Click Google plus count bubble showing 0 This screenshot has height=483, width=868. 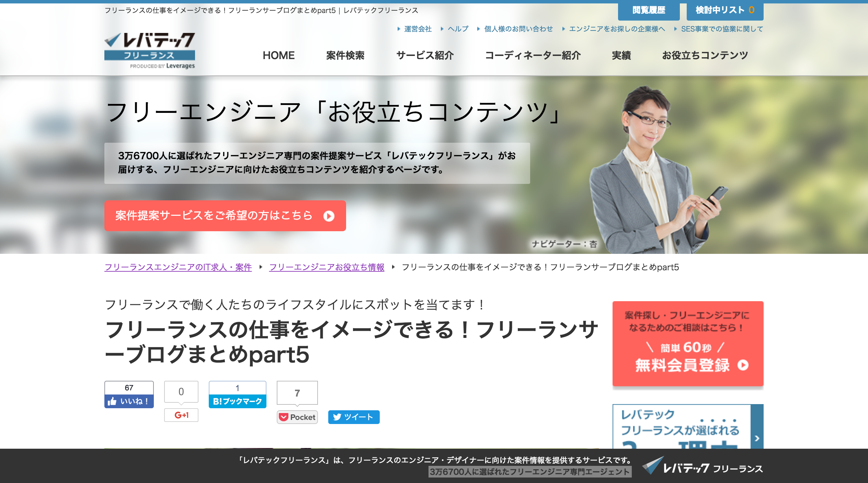181,392
